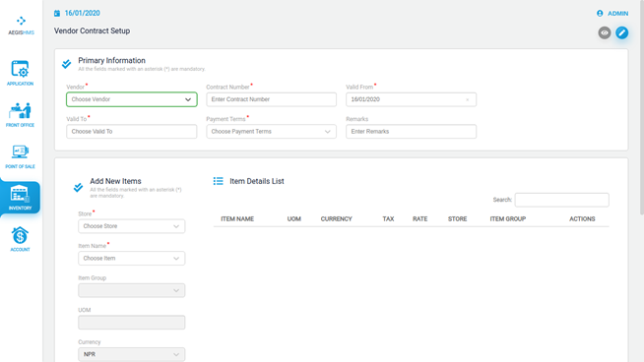Click the blue pencil edit button
Screen dimensions: 644x362
(621, 32)
